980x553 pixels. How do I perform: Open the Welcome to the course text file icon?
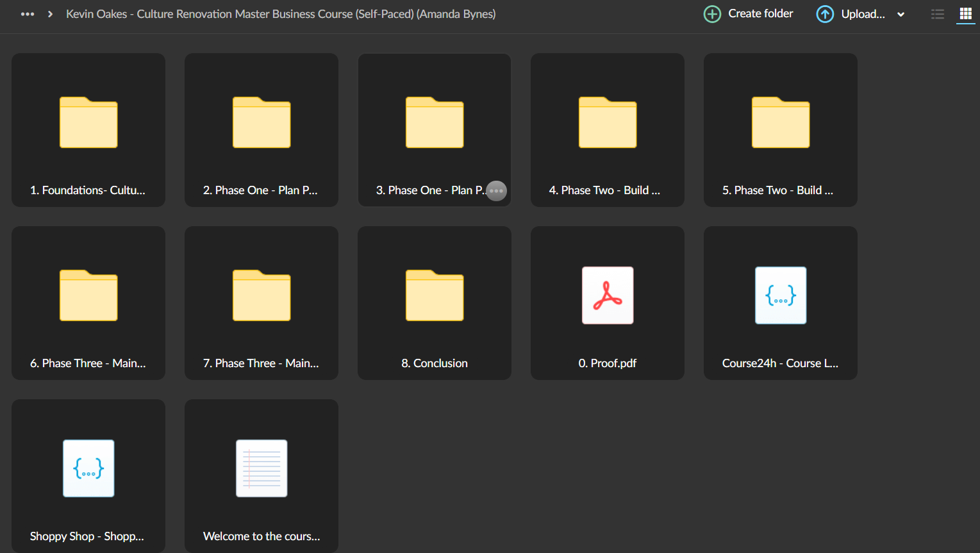pyautogui.click(x=262, y=468)
